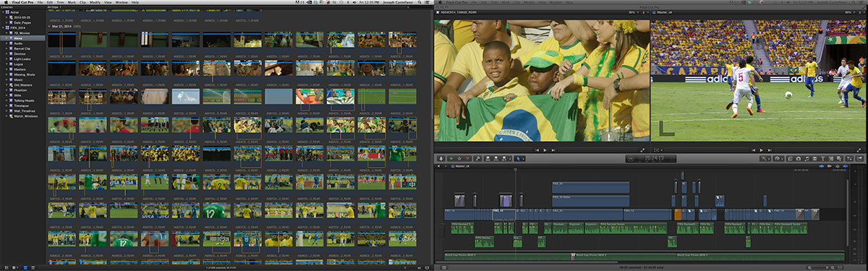868x271 pixels.
Task: Toggle Solo headphones button in timeline
Action: (838, 166)
